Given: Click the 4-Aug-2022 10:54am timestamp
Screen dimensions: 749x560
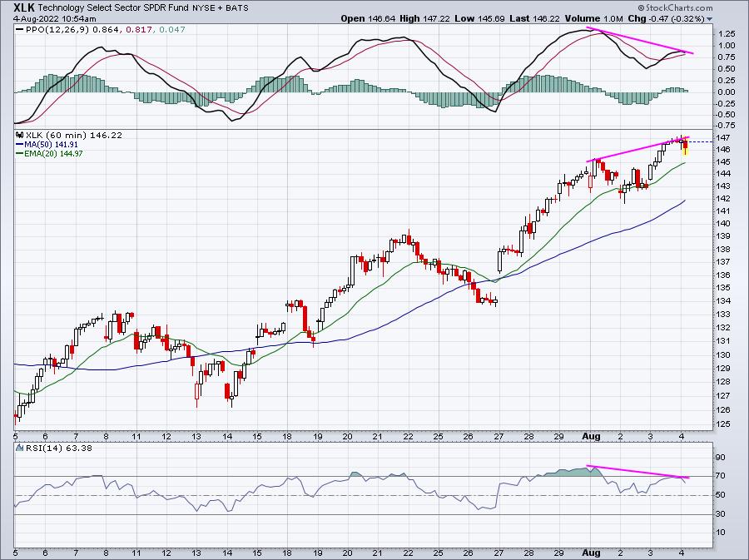Looking at the screenshot, I should (x=55, y=19).
